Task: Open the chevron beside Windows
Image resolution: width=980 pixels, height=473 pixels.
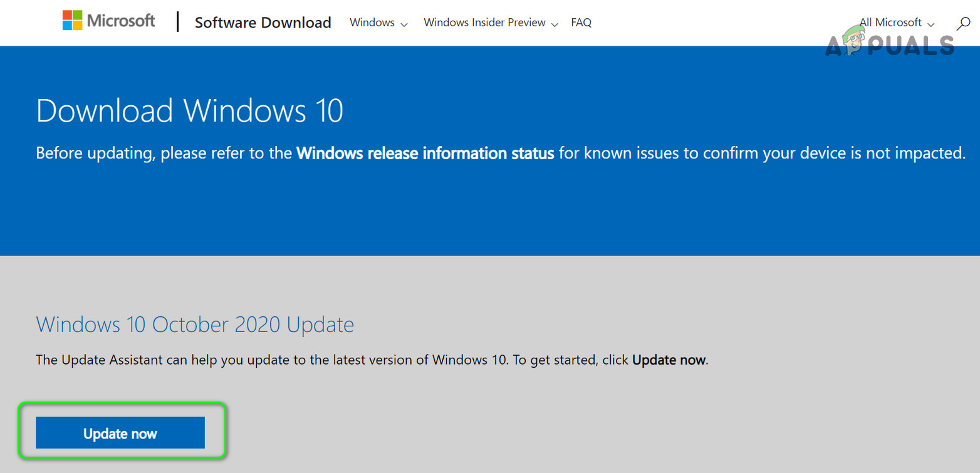Action: [405, 24]
